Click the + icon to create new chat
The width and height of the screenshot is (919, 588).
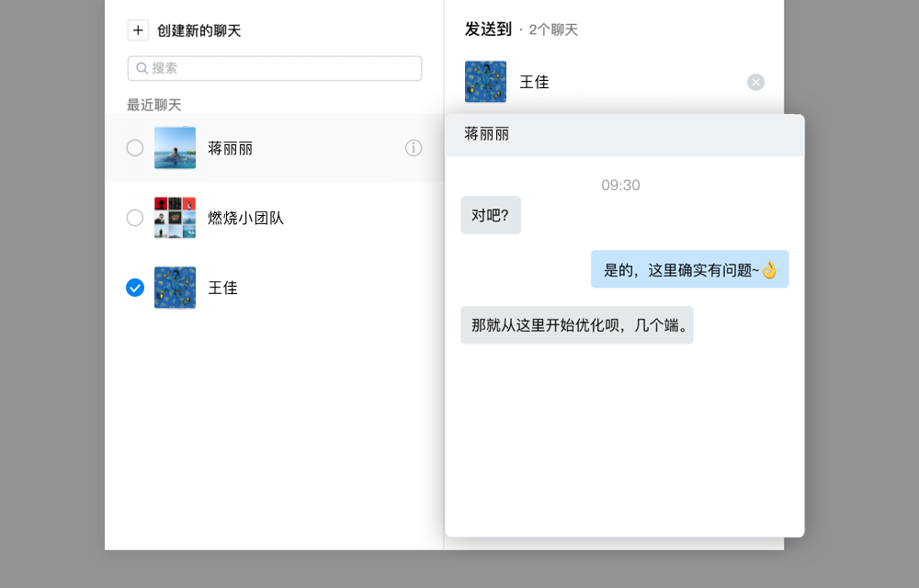pos(138,29)
